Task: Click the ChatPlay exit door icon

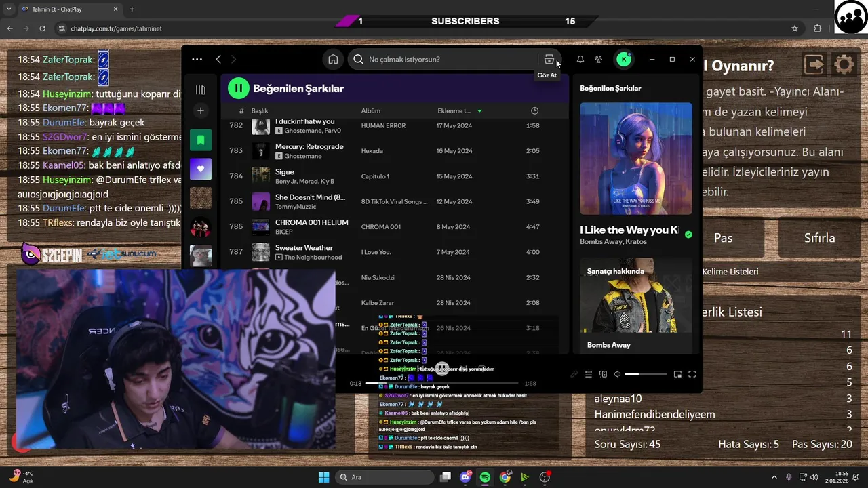Action: pos(814,65)
